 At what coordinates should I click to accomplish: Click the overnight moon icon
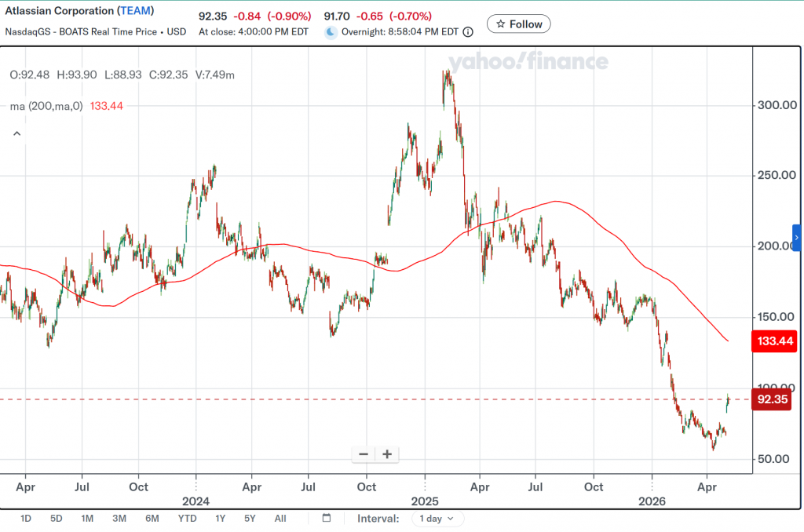[331, 31]
